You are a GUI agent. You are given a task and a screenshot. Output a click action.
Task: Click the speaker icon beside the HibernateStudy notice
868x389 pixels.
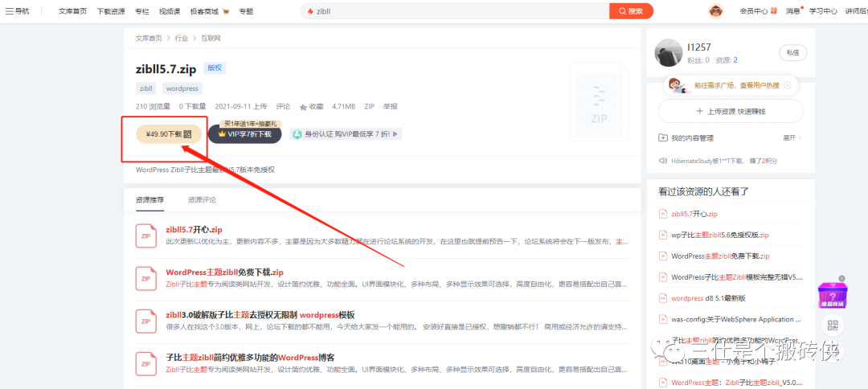662,161
